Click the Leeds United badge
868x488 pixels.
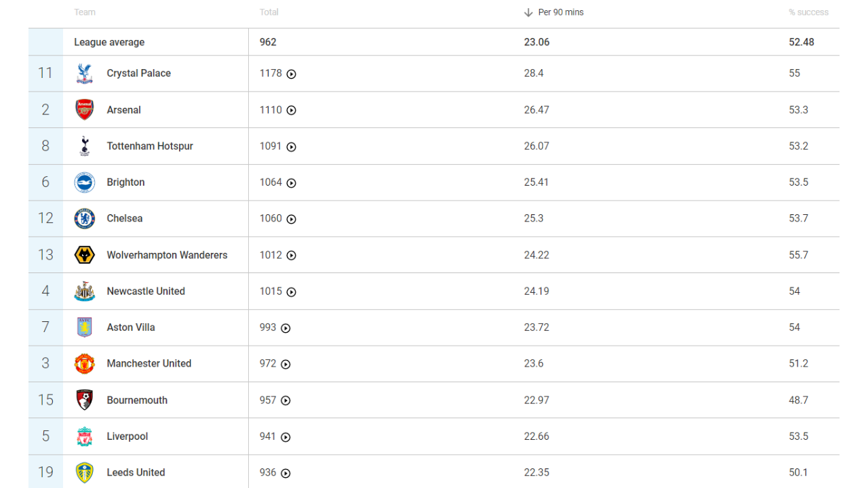point(85,472)
